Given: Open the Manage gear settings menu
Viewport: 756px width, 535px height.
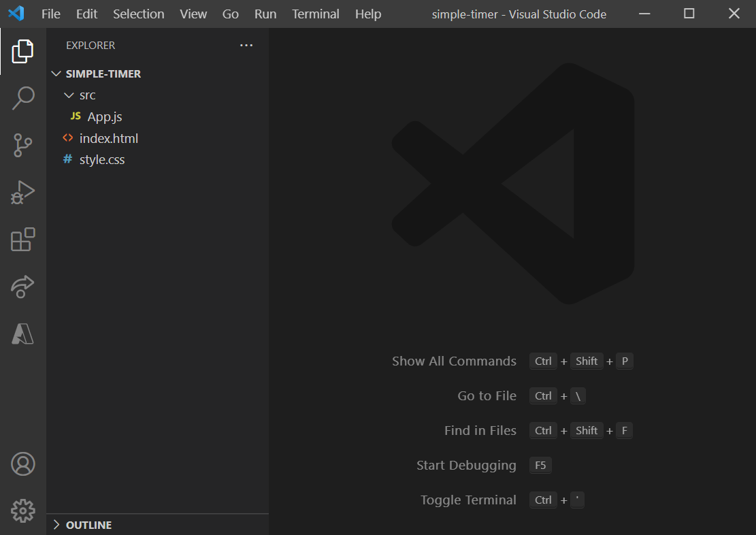Looking at the screenshot, I should (x=22, y=510).
